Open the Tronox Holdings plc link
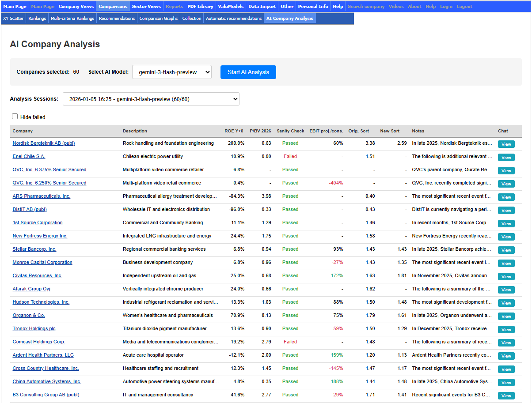532x403 pixels. coord(34,328)
